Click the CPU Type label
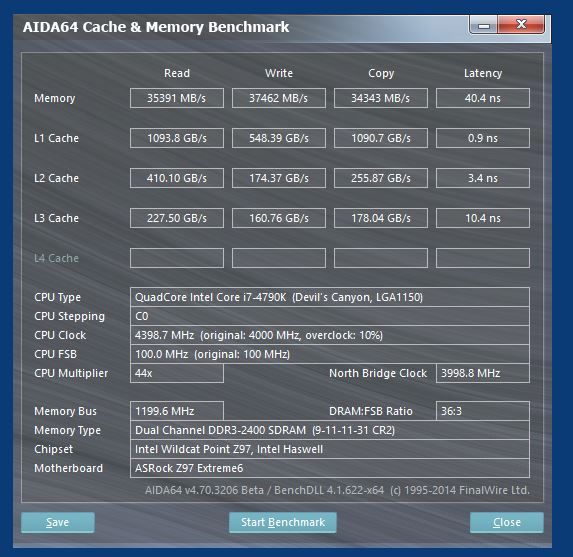573x557 pixels. 57,297
